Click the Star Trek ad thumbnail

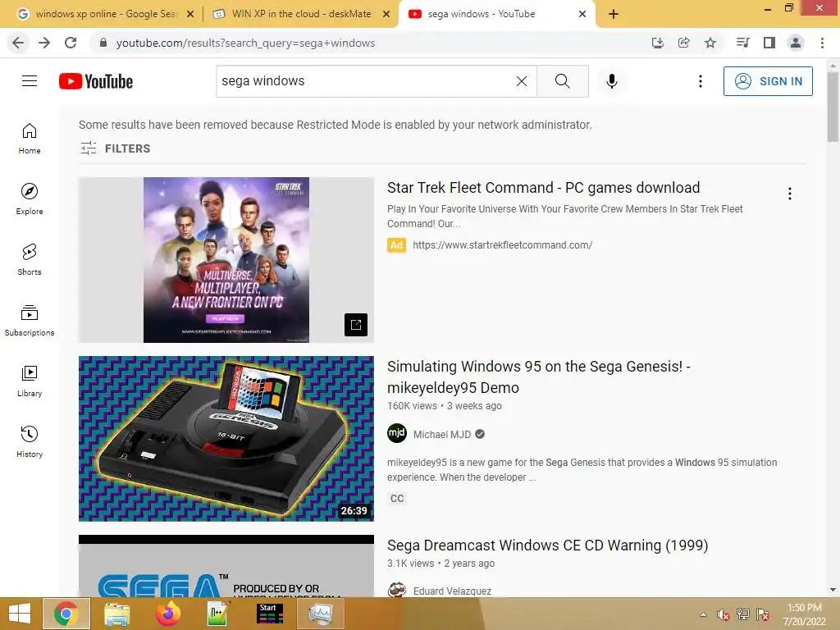(226, 260)
